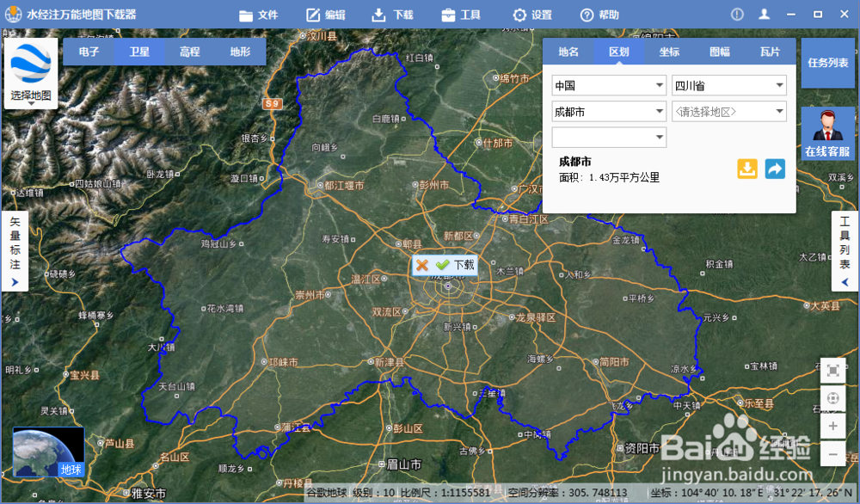Click the 空间分辨率 status value

coord(568,493)
